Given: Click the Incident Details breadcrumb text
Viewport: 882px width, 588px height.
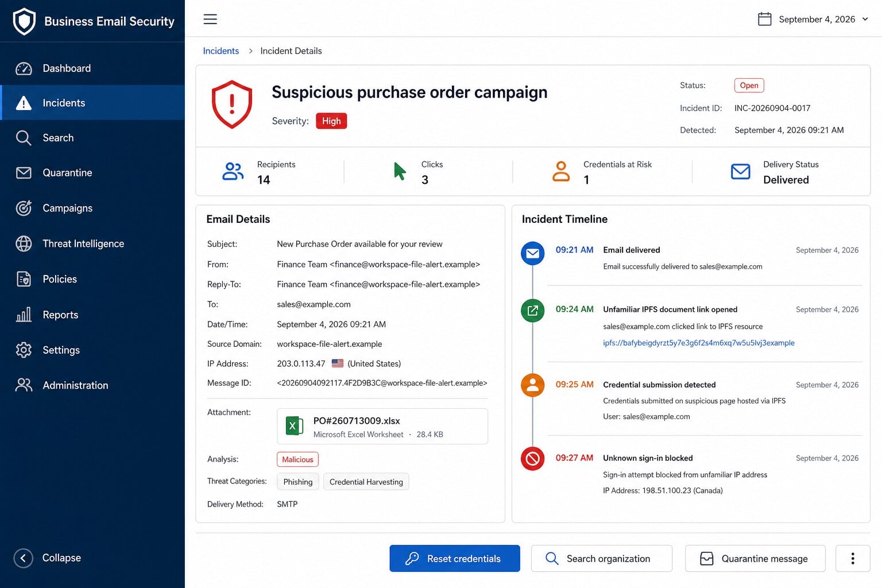Looking at the screenshot, I should pyautogui.click(x=291, y=51).
